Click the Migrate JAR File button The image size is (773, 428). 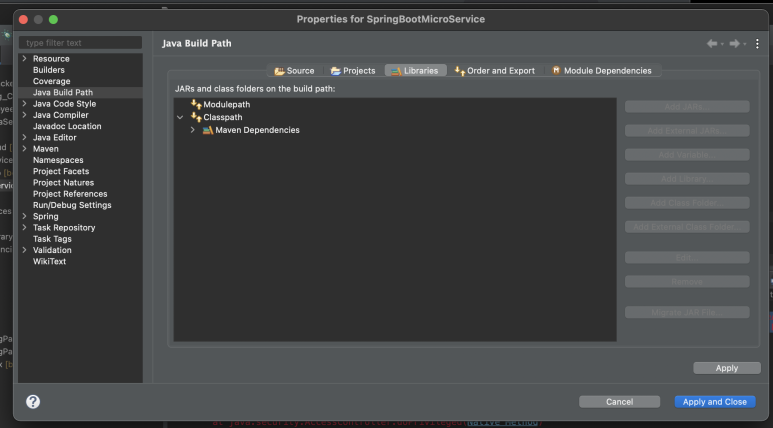pyautogui.click(x=687, y=312)
